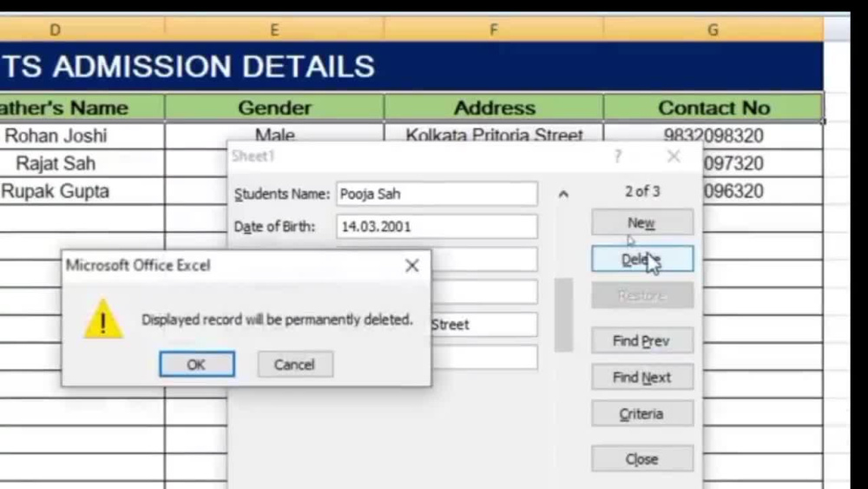Go to previous record with Find Prev
868x489 pixels.
pos(642,340)
